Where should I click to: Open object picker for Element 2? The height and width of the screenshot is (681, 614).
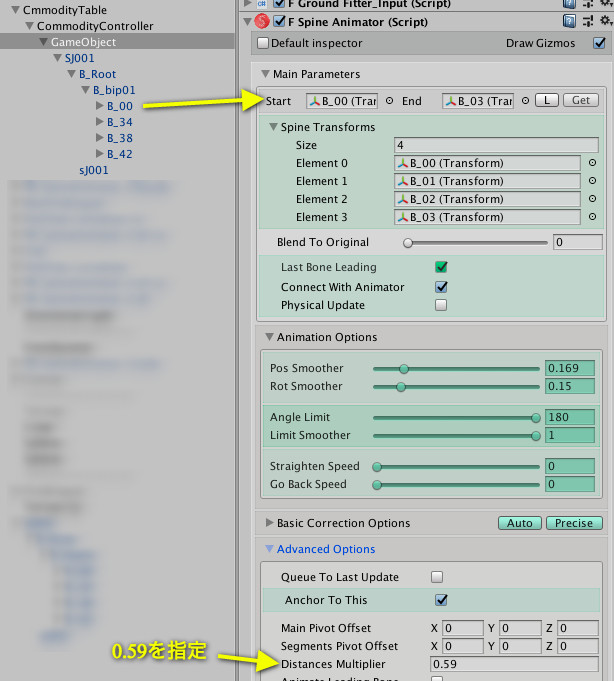point(592,198)
